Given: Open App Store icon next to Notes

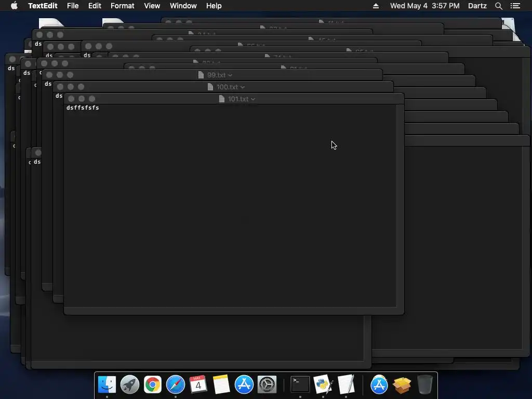Looking at the screenshot, I should tap(244, 384).
